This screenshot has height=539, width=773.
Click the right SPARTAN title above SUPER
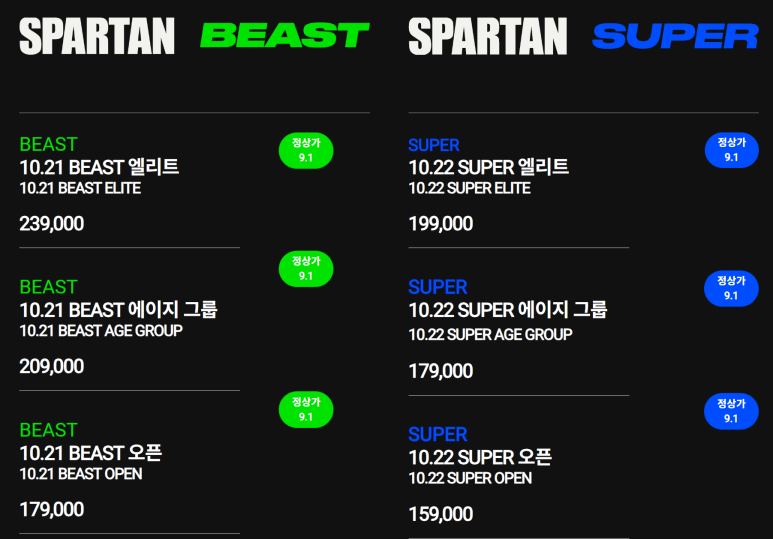pos(488,36)
